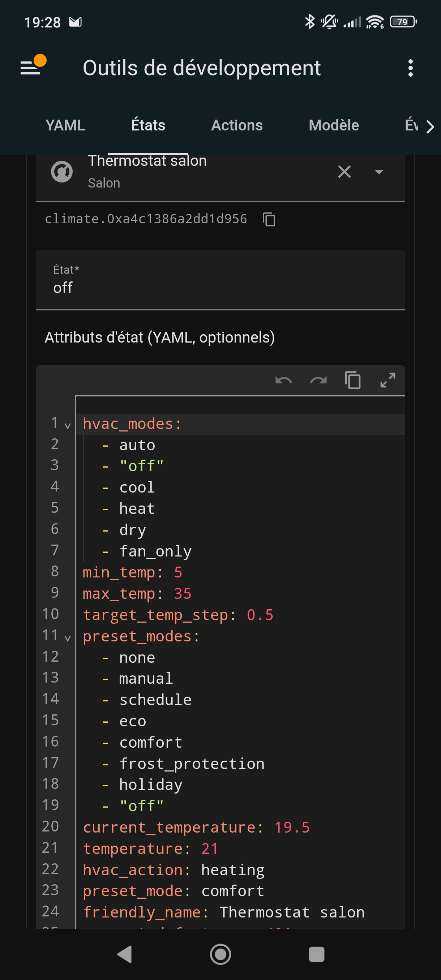
Task: Expand the YAML editor to fullscreen
Action: point(388,380)
